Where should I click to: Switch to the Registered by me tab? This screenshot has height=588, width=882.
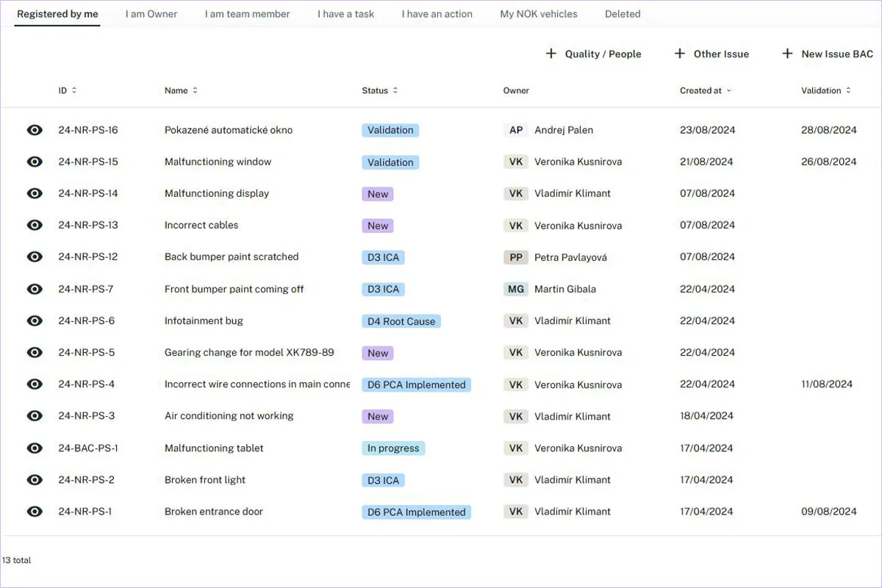(58, 14)
